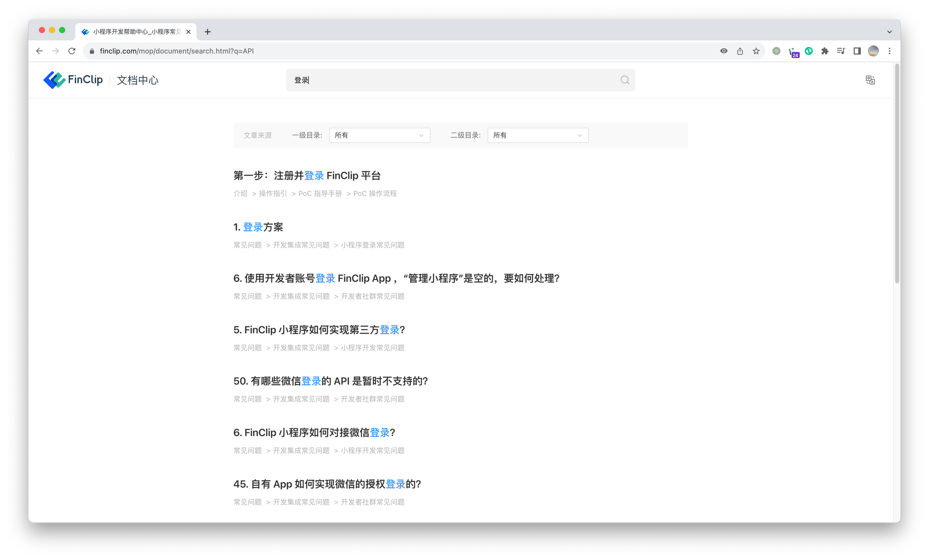Toggle the browser side panel icon
929x560 pixels.
pyautogui.click(x=857, y=51)
